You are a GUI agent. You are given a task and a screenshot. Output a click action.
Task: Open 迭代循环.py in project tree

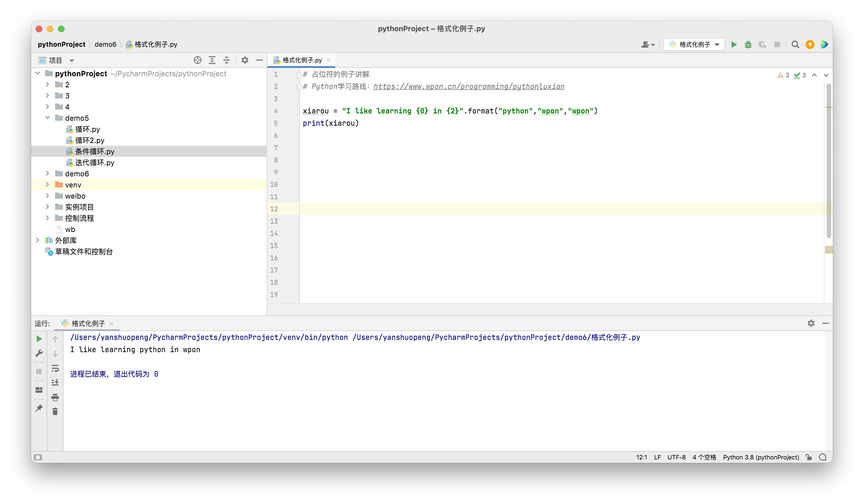[95, 163]
